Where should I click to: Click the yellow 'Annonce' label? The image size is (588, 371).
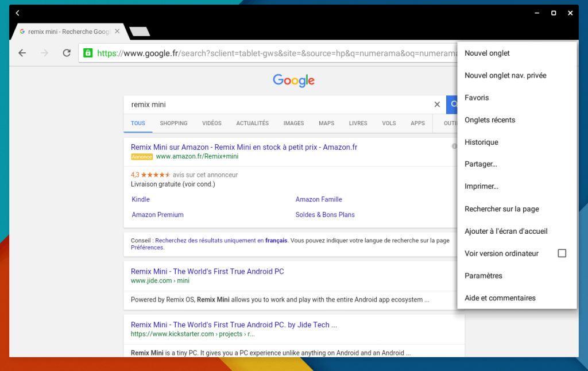tap(142, 157)
